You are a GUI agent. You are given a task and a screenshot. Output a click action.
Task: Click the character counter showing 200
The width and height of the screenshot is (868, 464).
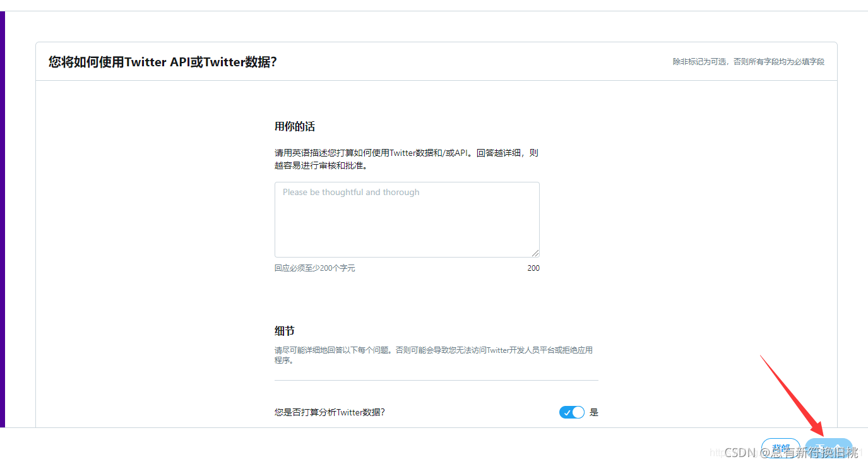tap(533, 268)
